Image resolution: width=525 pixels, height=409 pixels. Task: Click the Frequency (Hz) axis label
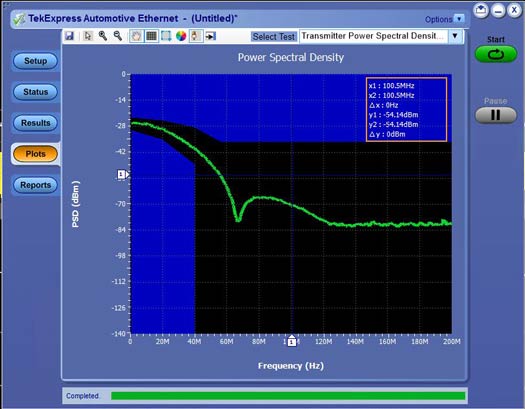point(291,366)
